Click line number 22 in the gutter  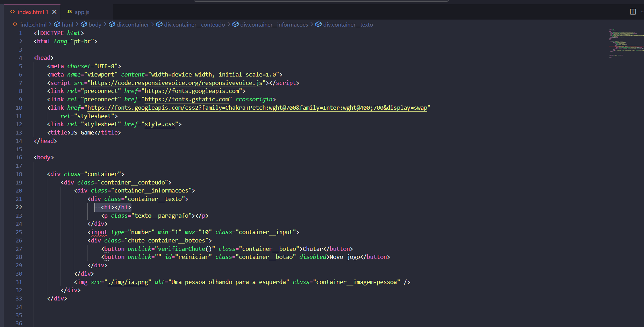pos(19,208)
